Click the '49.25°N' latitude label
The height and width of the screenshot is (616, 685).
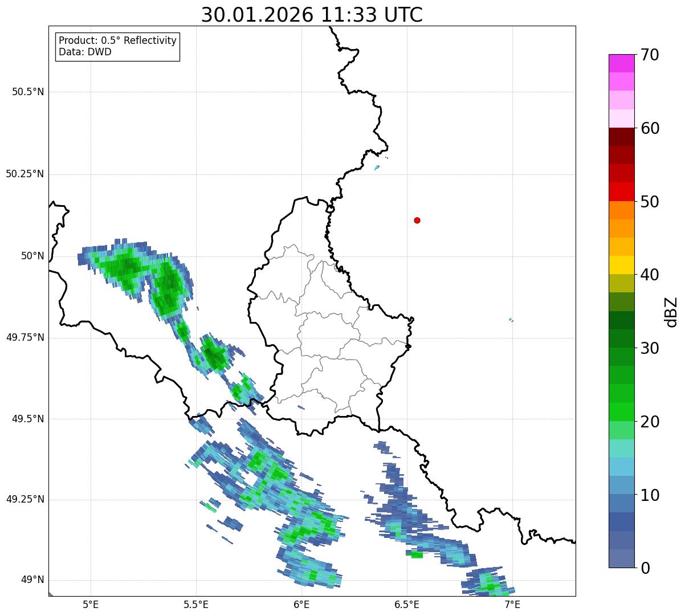[25, 499]
